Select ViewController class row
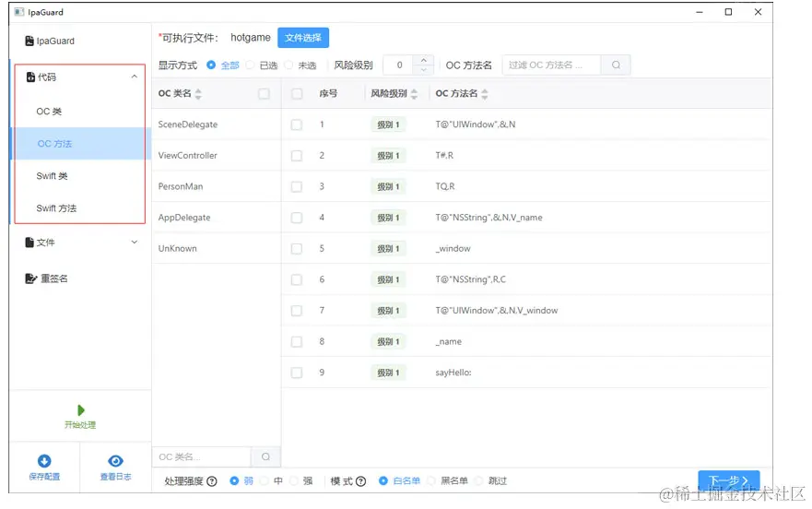Viewport: 812px width, 509px height. click(x=217, y=156)
